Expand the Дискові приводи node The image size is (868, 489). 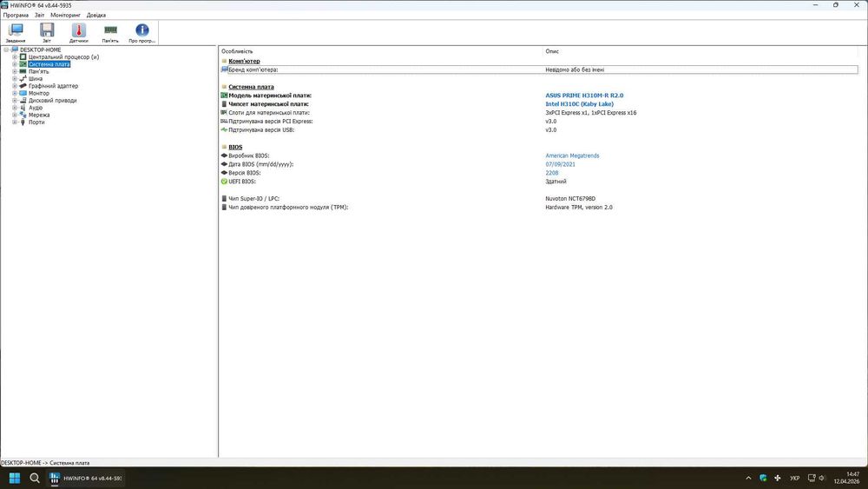tap(15, 100)
